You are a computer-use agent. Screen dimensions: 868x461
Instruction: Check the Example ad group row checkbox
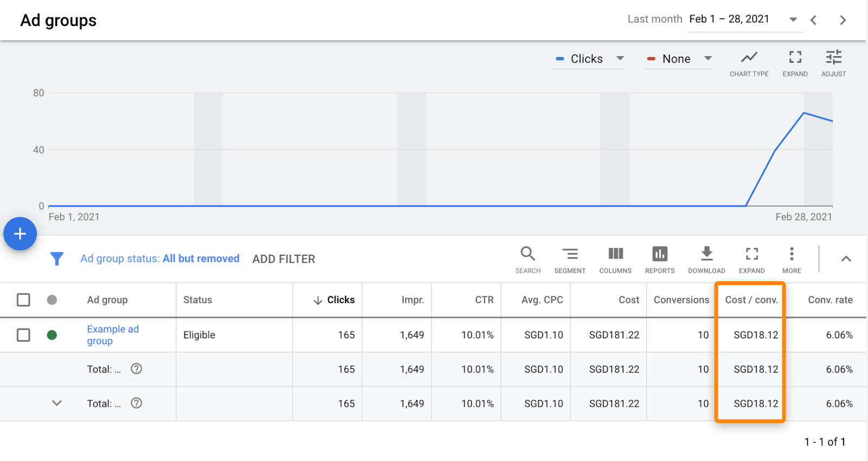(x=23, y=335)
